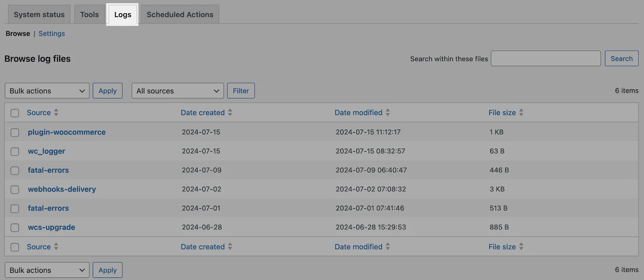The width and height of the screenshot is (644, 280).
Task: Open the System status tab
Action: 39,15
